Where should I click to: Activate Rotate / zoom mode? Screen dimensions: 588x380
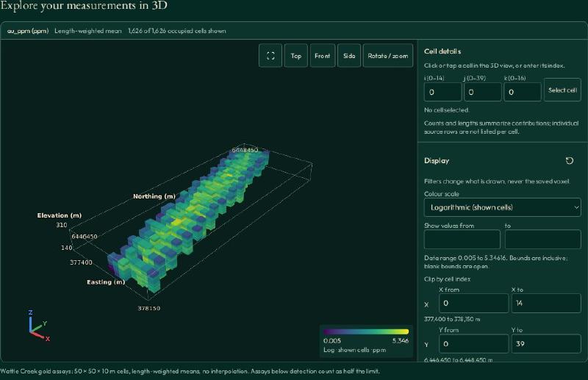pyautogui.click(x=388, y=56)
